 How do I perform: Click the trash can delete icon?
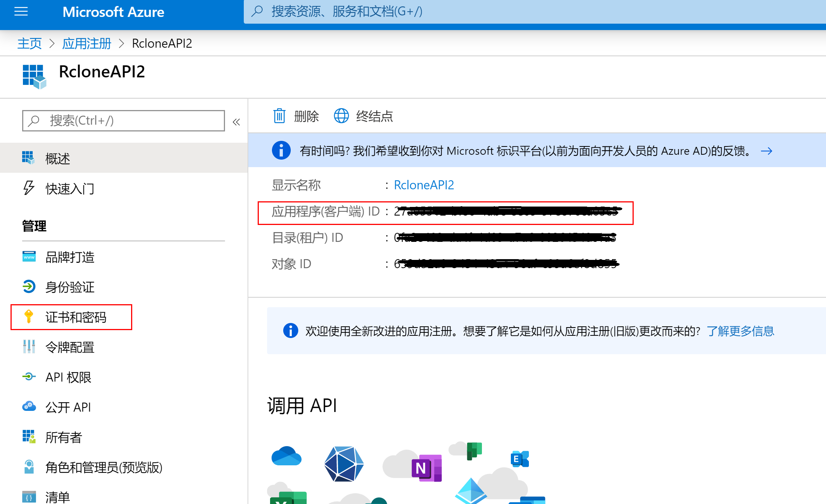coord(279,116)
